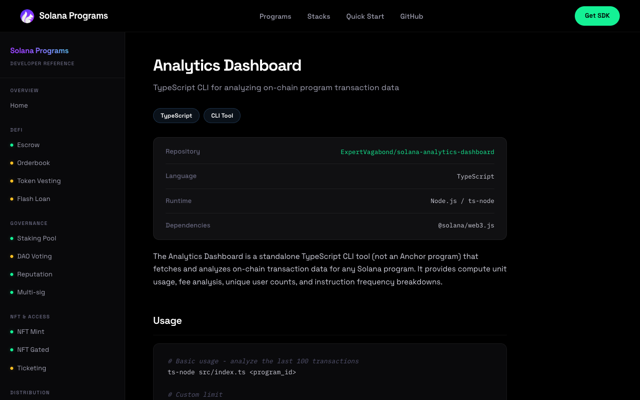Click the Solana Programs logo icon
Viewport: 640px width, 400px height.
pyautogui.click(x=27, y=16)
